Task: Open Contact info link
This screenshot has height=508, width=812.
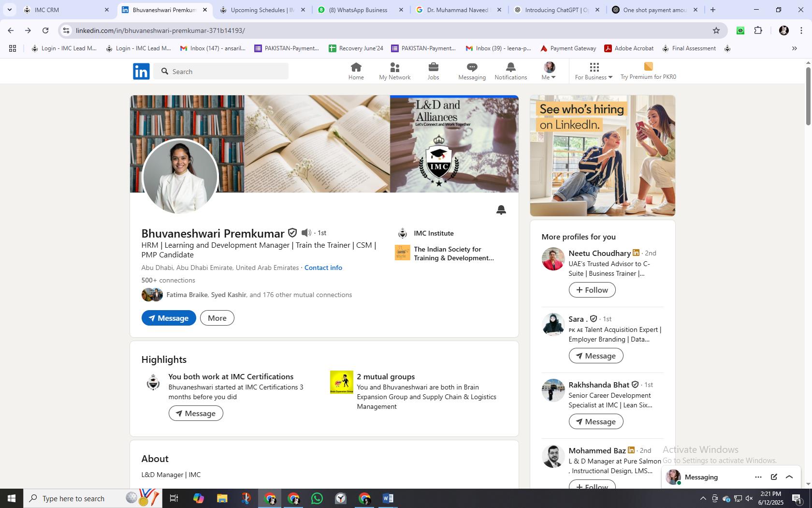Action: (x=323, y=268)
